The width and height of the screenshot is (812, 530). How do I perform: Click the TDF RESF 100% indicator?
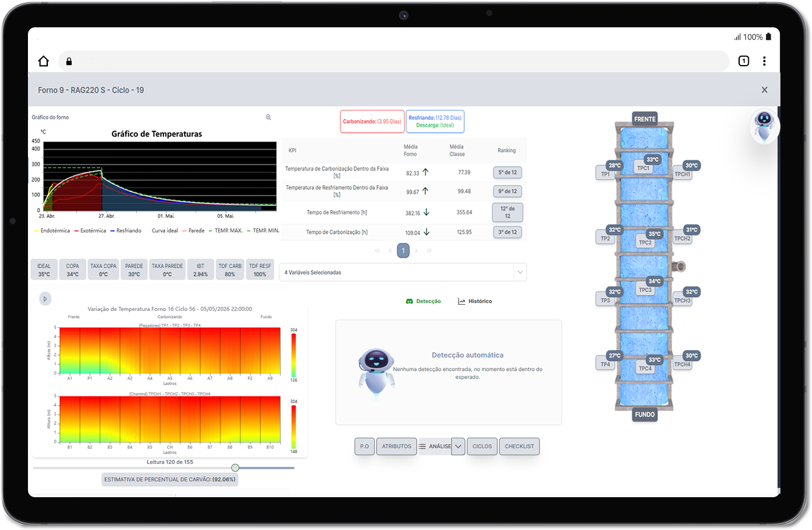(260, 270)
